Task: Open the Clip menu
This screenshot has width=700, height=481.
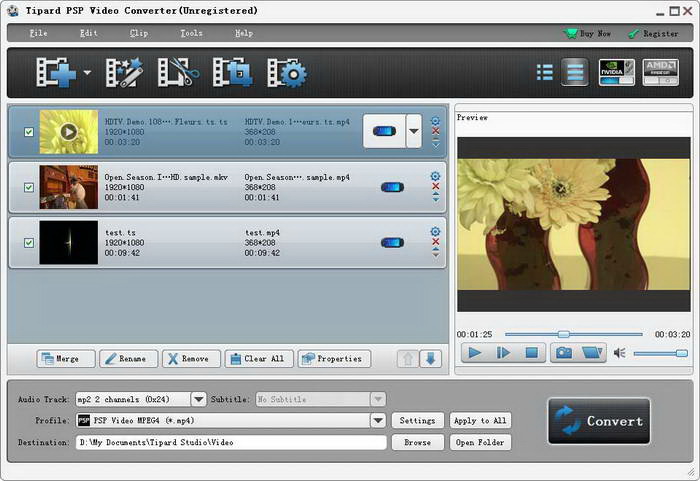Action: click(x=139, y=33)
